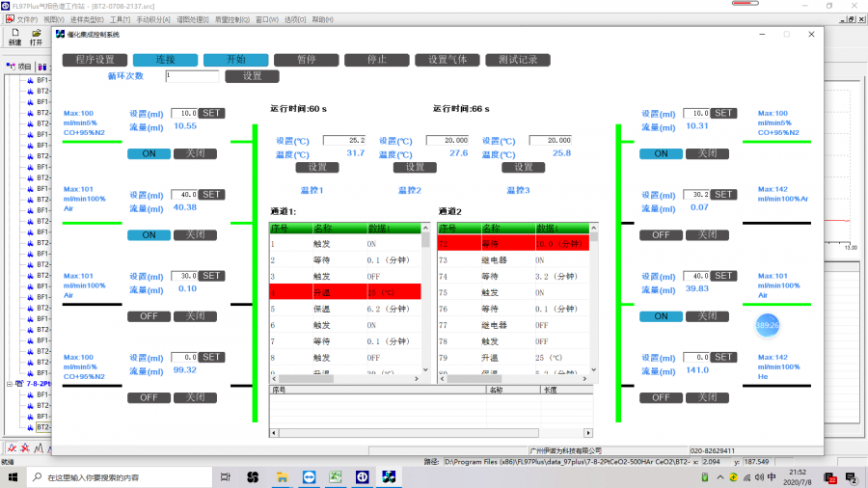
Task: Click the floating blue 389.26 circle
Action: click(768, 327)
